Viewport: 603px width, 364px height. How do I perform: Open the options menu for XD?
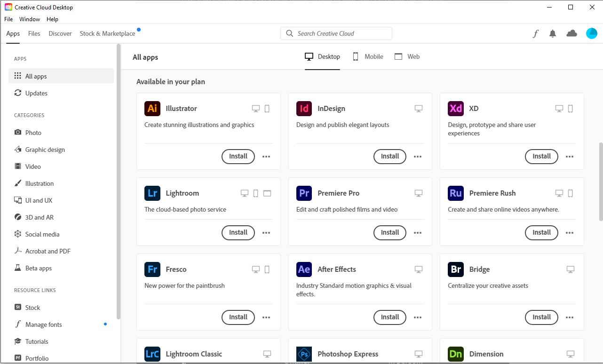[x=570, y=156]
